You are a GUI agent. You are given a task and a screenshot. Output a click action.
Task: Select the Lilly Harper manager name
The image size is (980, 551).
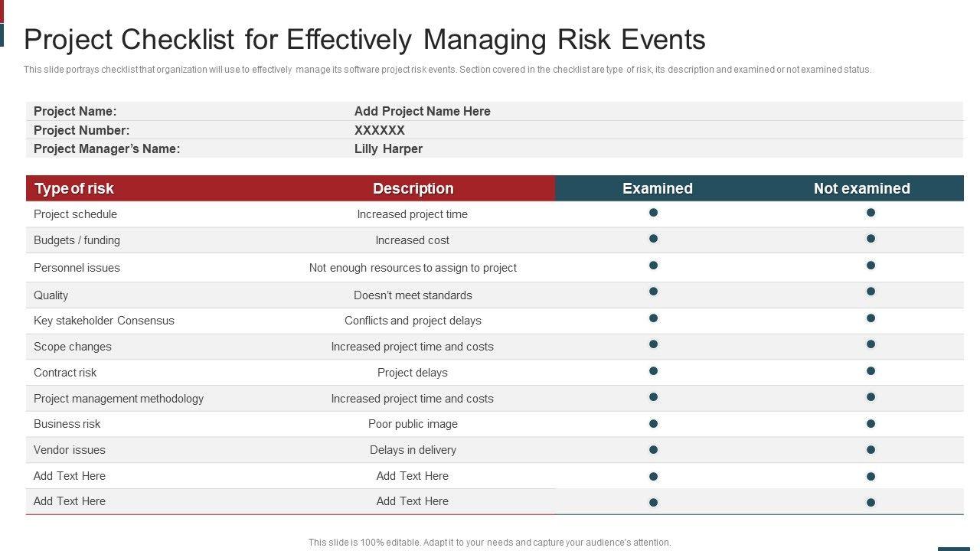388,148
